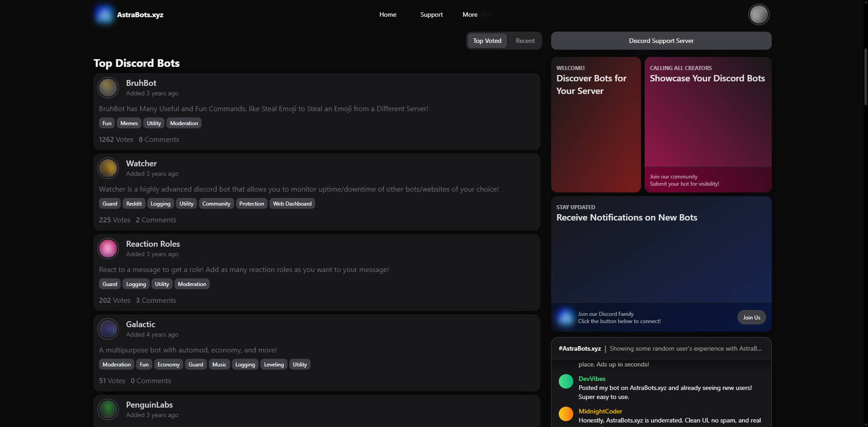868x427 pixels.
Task: Click the 225 Votes text on Watcher
Action: 114,220
